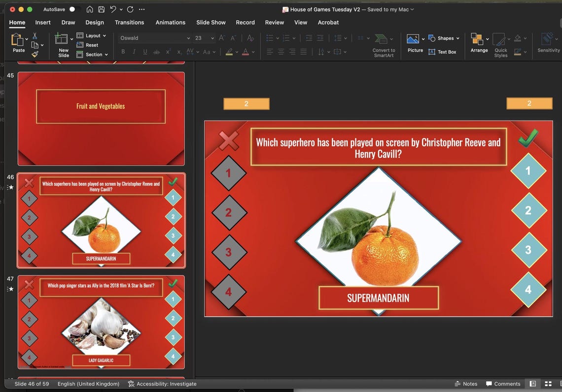562x392 pixels.
Task: Click the New Slide button
Action: (x=63, y=44)
